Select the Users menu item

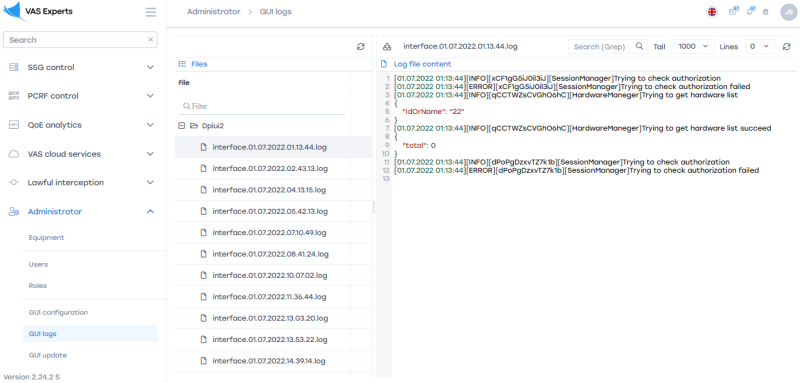point(38,264)
